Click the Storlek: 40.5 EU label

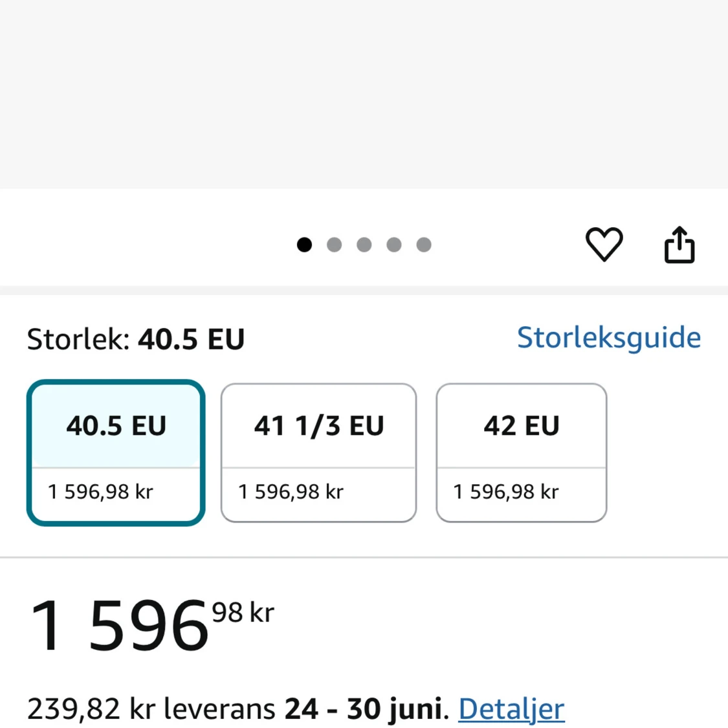136,339
